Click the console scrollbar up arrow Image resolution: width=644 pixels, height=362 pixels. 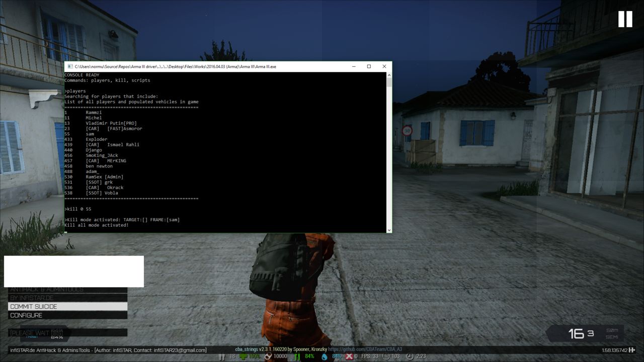388,75
